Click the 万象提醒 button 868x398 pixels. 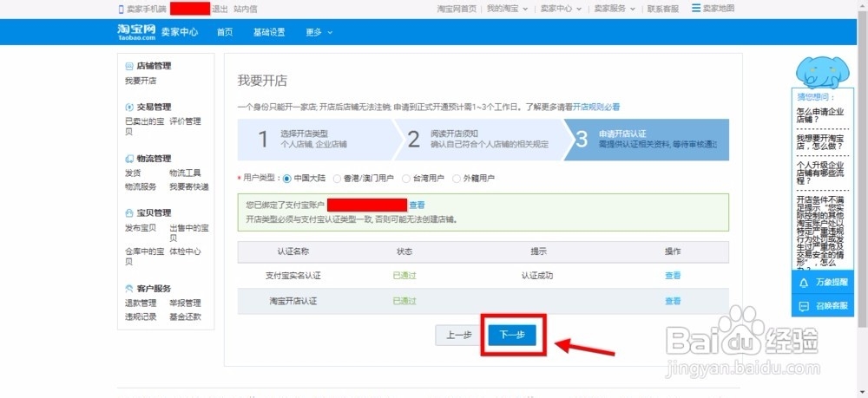pyautogui.click(x=823, y=283)
